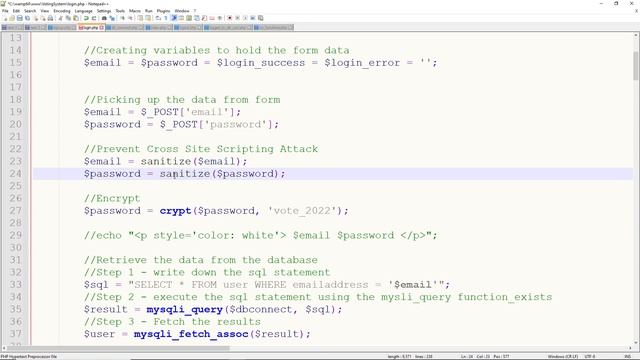Save the current file via toolbar Save icon

[20, 18]
